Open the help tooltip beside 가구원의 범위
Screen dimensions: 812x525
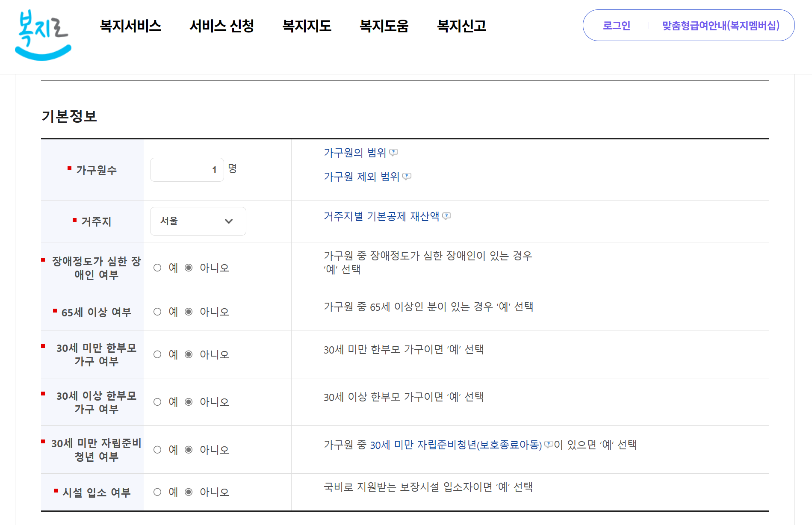394,152
